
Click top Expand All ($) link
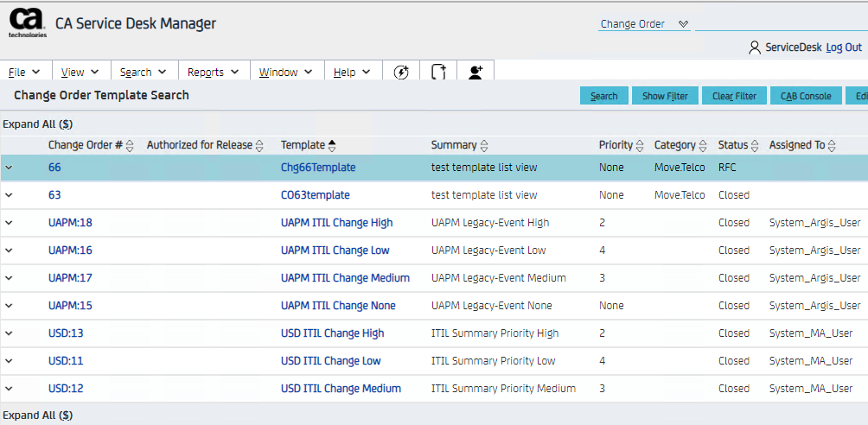coord(38,124)
